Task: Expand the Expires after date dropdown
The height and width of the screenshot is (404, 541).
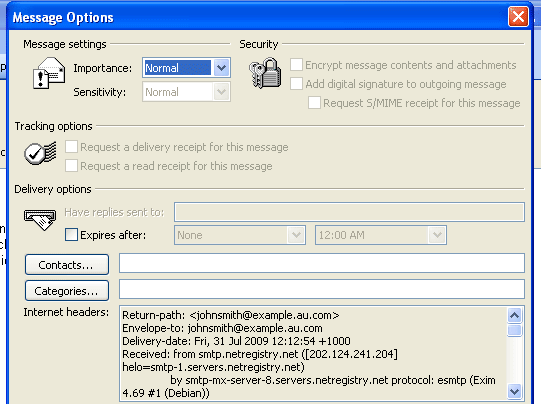Action: (296, 235)
